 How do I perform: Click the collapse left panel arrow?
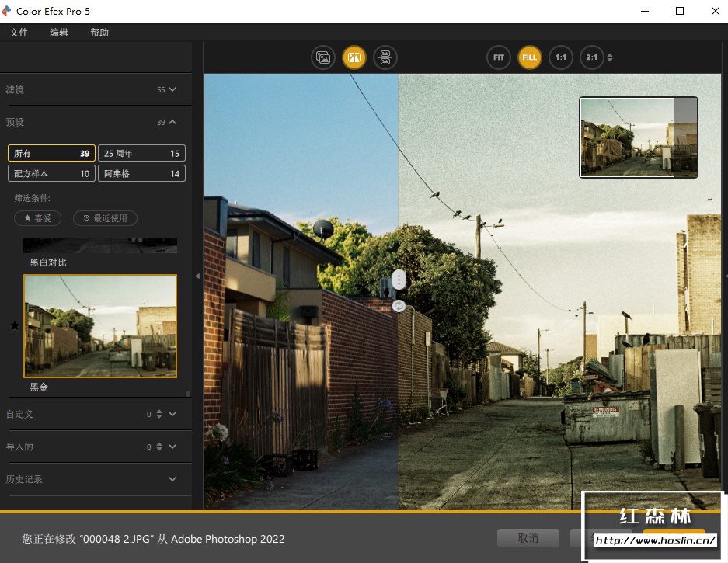click(197, 276)
